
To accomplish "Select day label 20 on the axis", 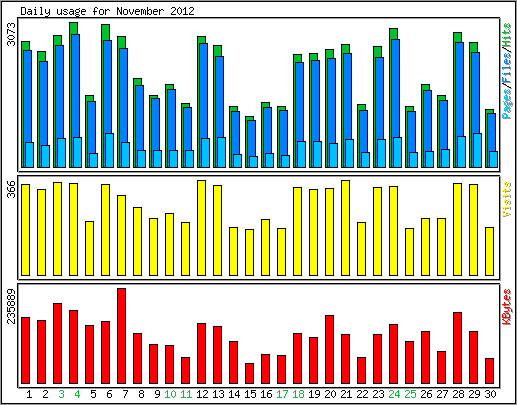I will (x=330, y=394).
